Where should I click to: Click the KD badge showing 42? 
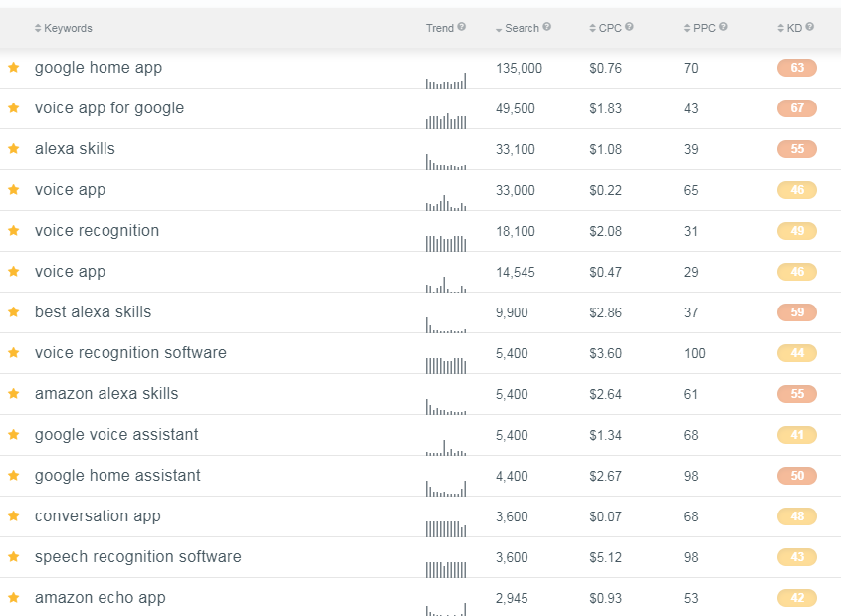(797, 598)
